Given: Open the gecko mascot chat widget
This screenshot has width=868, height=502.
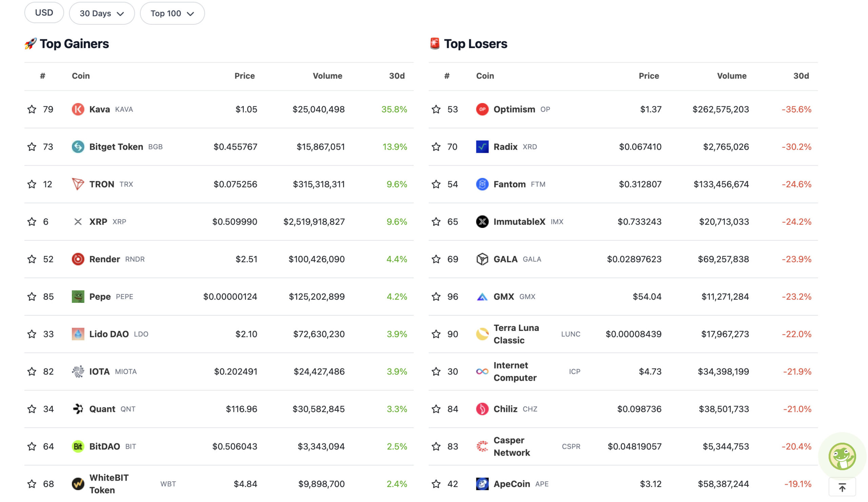Looking at the screenshot, I should point(842,457).
